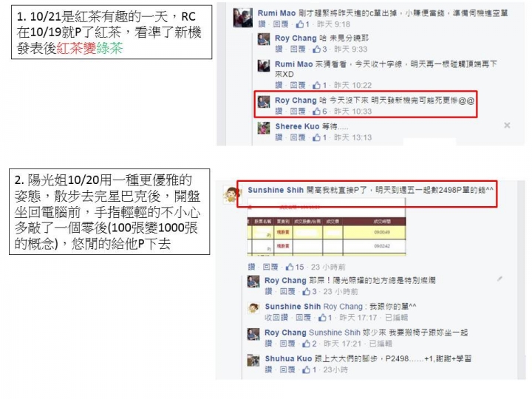Click Rumi Mao's profile avatar on top post
Screen dimensions: 532x399
tap(243, 18)
